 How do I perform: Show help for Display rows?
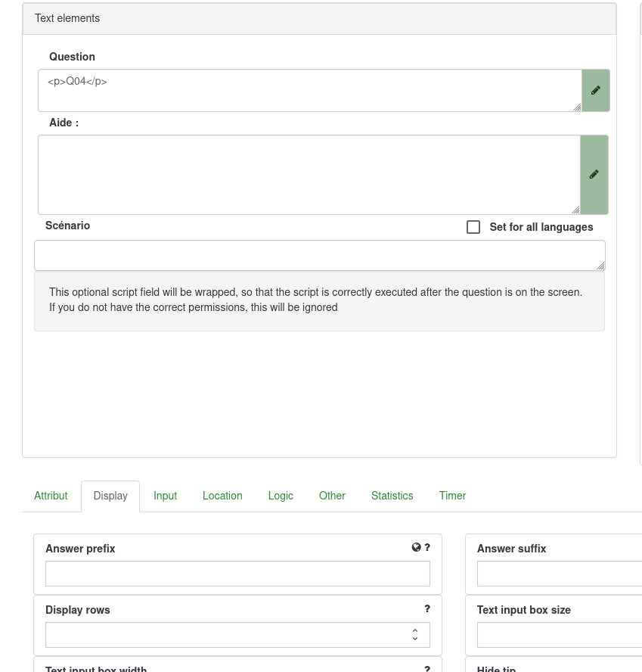pos(427,609)
